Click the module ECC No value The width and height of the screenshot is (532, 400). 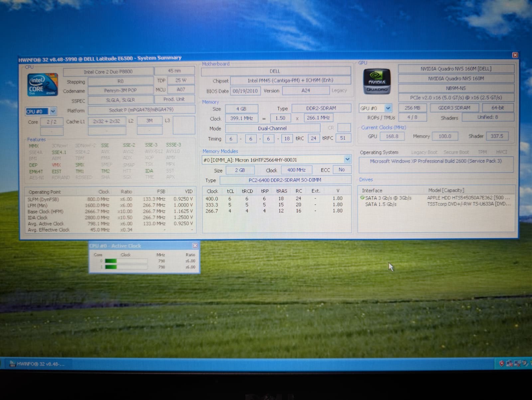tap(342, 169)
